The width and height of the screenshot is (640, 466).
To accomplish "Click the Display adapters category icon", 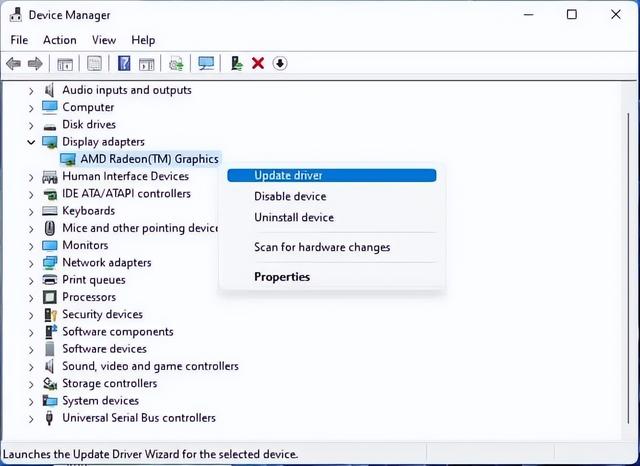I will coord(50,142).
